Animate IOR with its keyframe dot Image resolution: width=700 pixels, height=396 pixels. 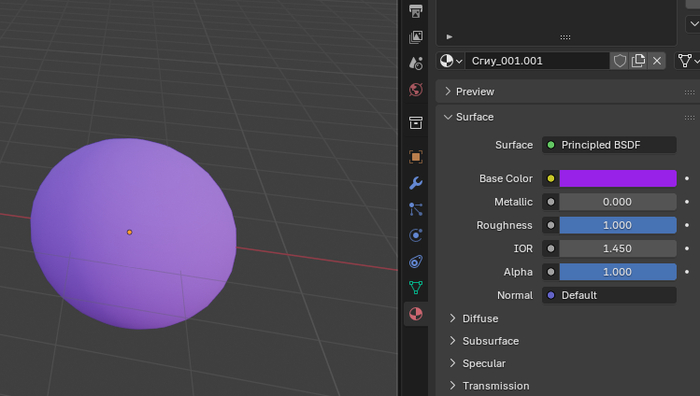pos(687,248)
